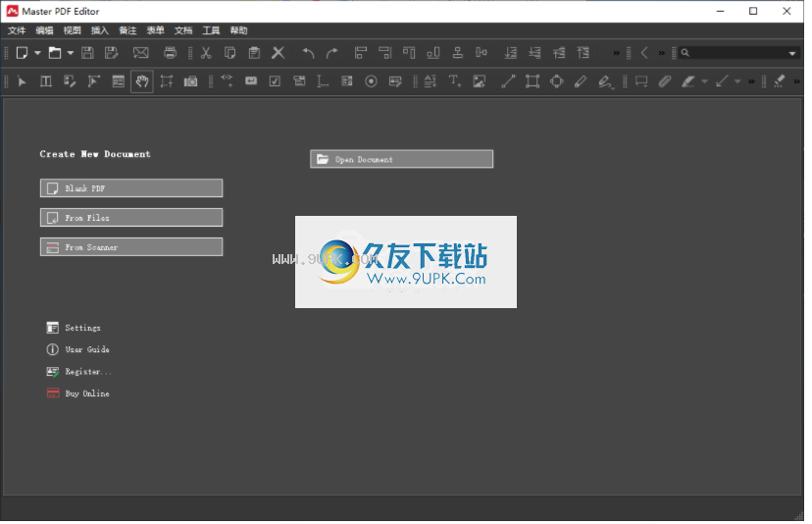
Task: Select the Edit Document arrow tool
Action: click(x=22, y=81)
